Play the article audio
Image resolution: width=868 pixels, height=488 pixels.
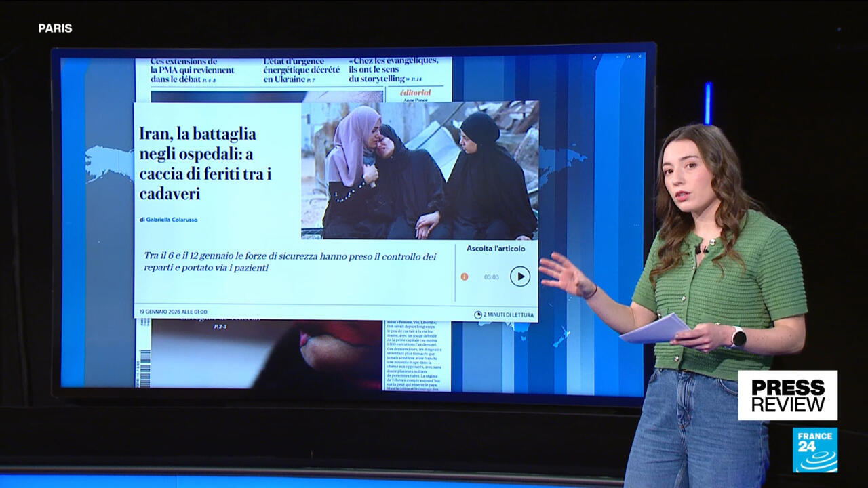(519, 277)
